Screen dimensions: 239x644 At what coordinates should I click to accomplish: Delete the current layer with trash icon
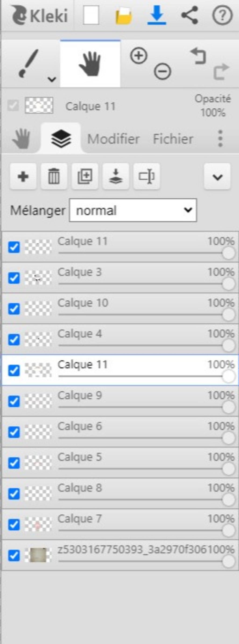(54, 177)
